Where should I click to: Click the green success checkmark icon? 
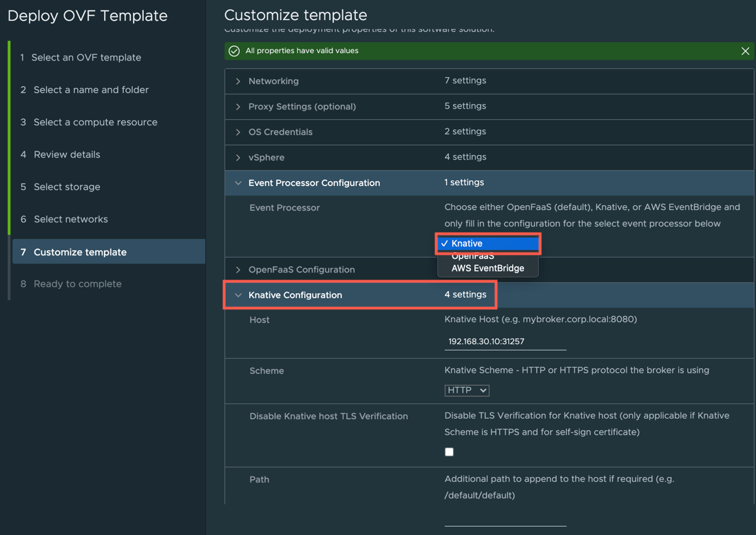[x=234, y=51]
